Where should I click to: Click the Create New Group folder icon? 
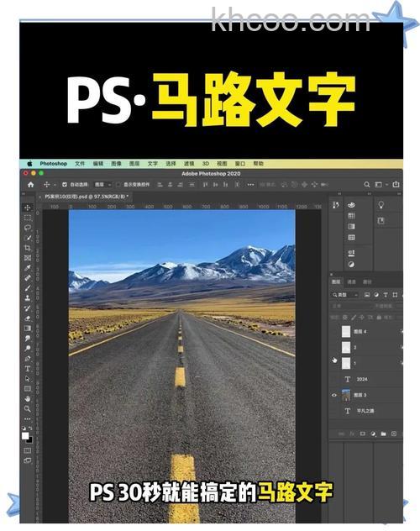[x=383, y=434]
